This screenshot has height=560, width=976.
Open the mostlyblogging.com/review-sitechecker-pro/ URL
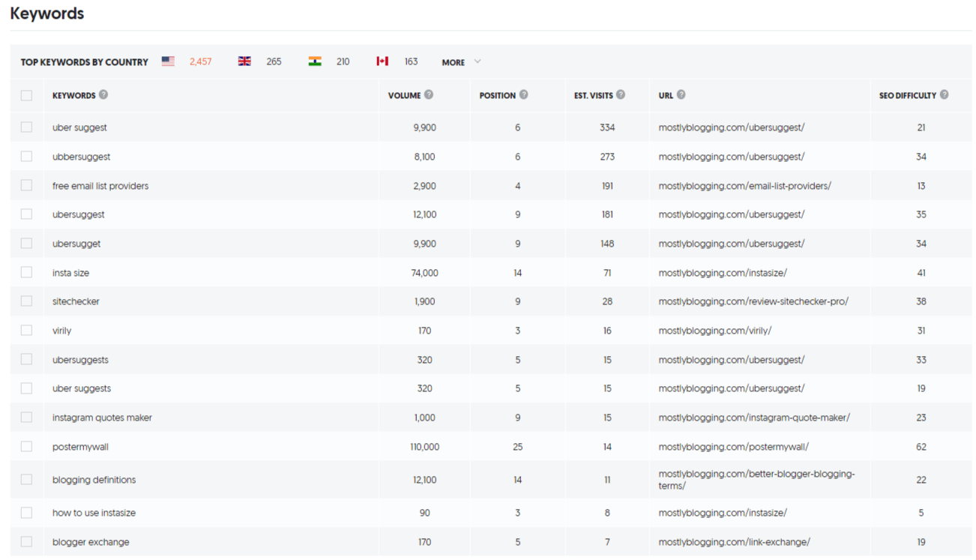[x=753, y=301]
